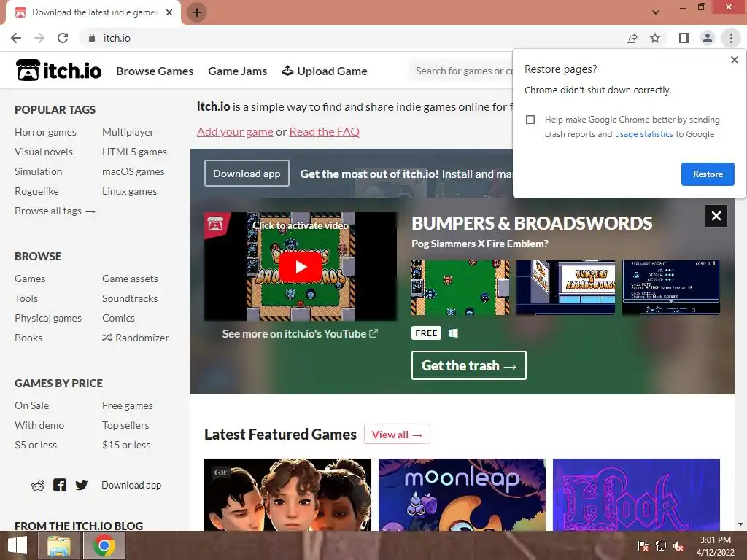Screen dimensions: 747x560
Task: Go to Upload Game
Action: tap(325, 71)
